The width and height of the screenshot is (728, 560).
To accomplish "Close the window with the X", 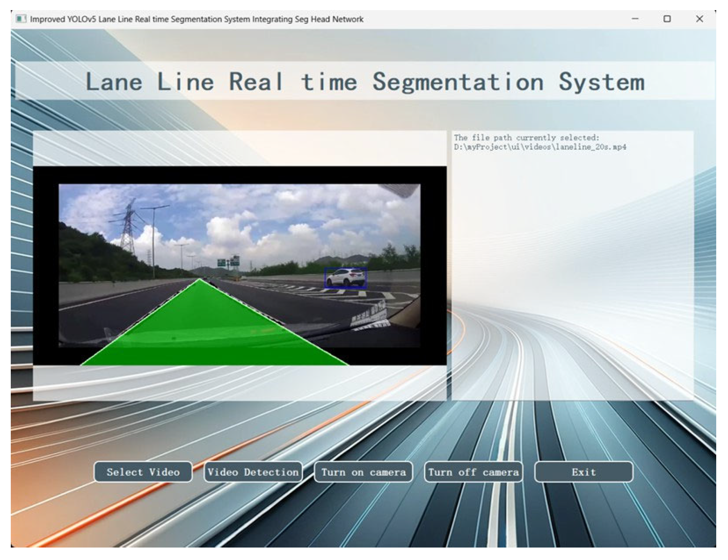I will point(699,19).
